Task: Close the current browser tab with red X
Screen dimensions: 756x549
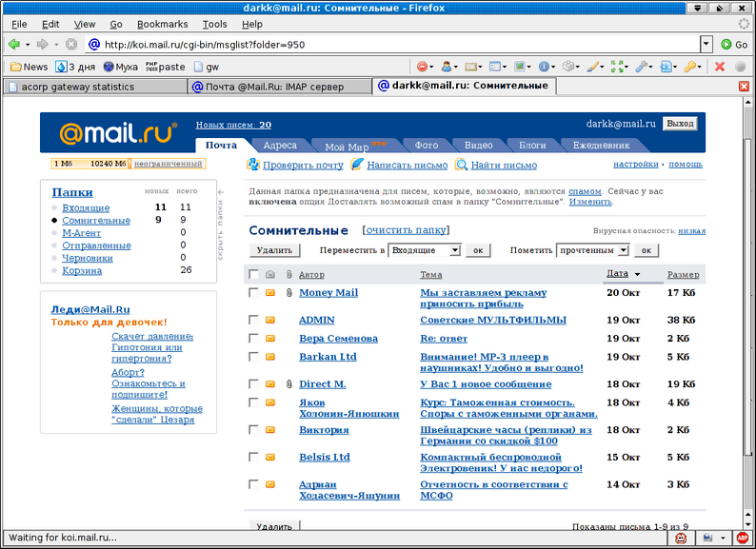Action: 744,87
